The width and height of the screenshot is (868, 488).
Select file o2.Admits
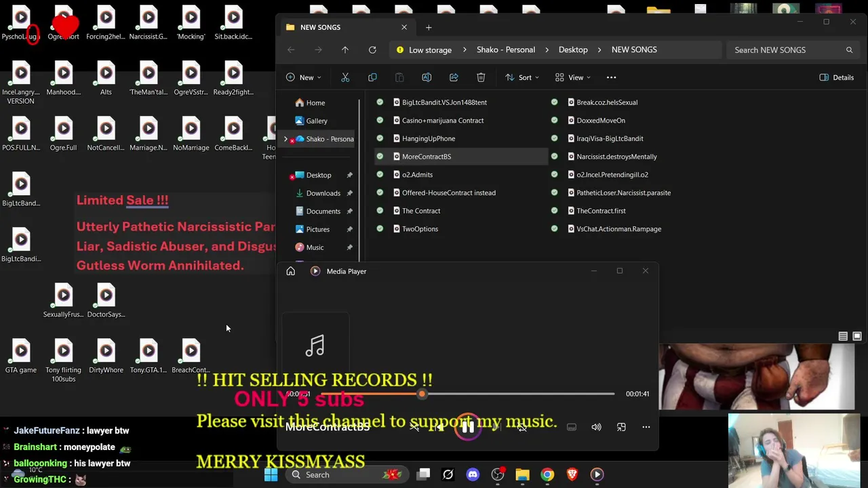pyautogui.click(x=417, y=175)
